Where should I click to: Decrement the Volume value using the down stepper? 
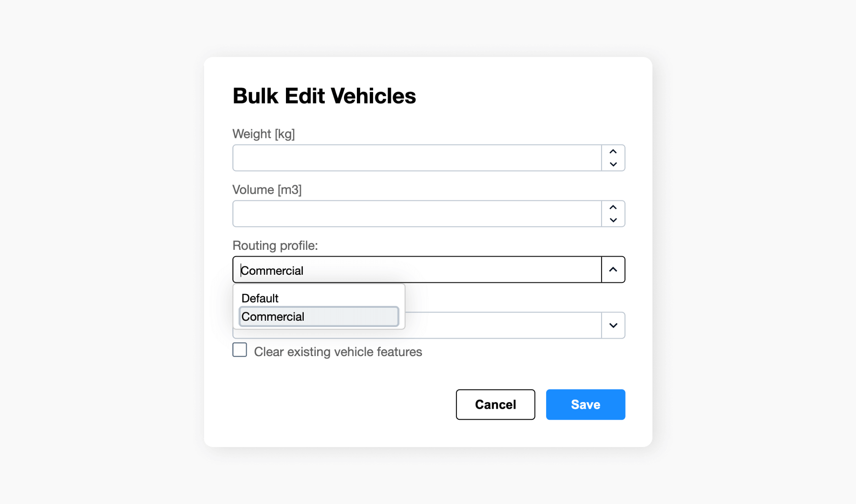point(613,220)
